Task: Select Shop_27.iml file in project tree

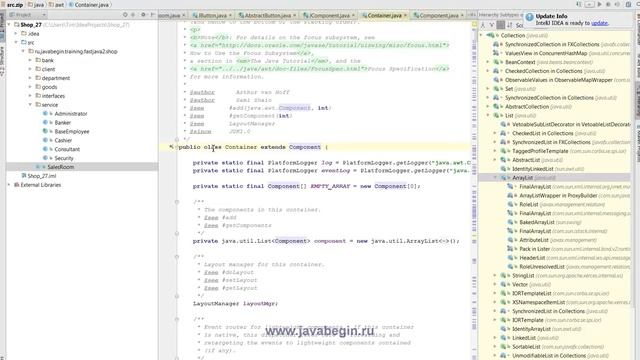Action: [42, 176]
